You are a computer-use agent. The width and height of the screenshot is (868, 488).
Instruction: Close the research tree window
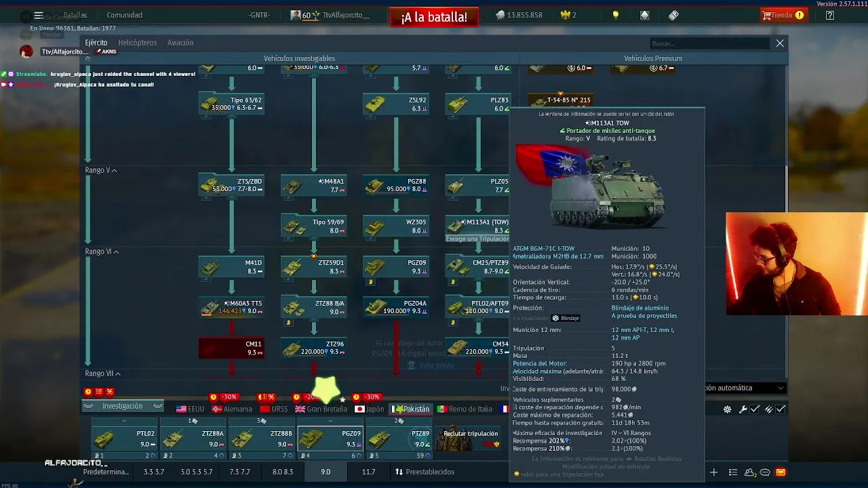(780, 43)
